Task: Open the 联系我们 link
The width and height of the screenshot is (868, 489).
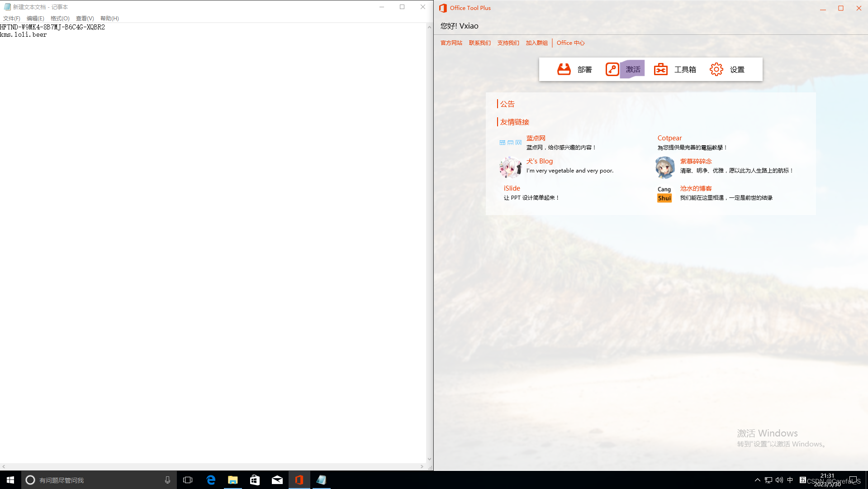Action: click(x=480, y=43)
